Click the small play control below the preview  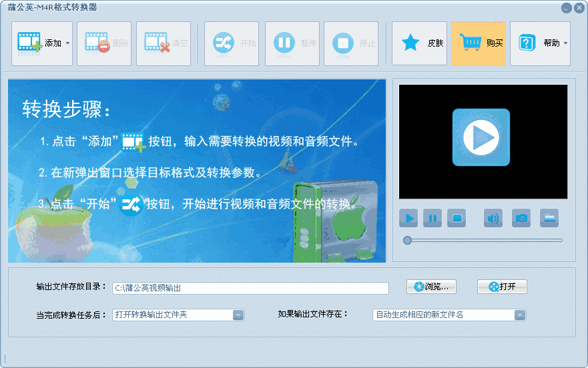pos(408,218)
